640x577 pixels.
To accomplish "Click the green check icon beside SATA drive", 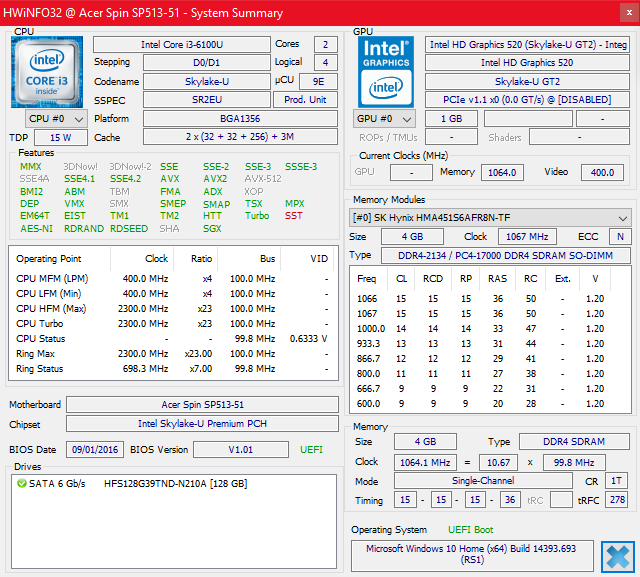I will pyautogui.click(x=22, y=484).
